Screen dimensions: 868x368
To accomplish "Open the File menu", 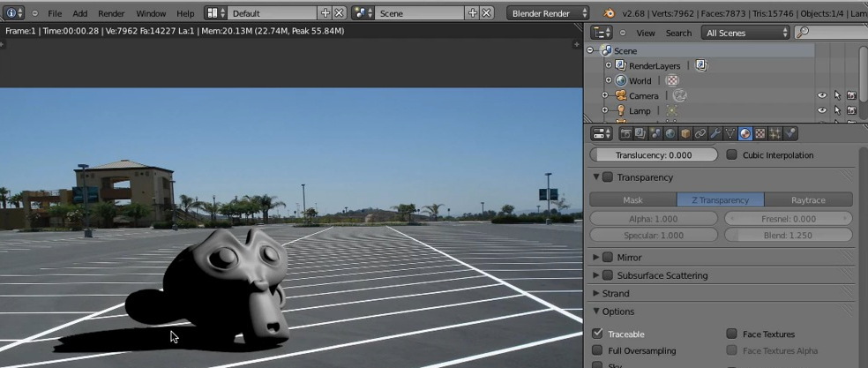I will pyautogui.click(x=55, y=13).
